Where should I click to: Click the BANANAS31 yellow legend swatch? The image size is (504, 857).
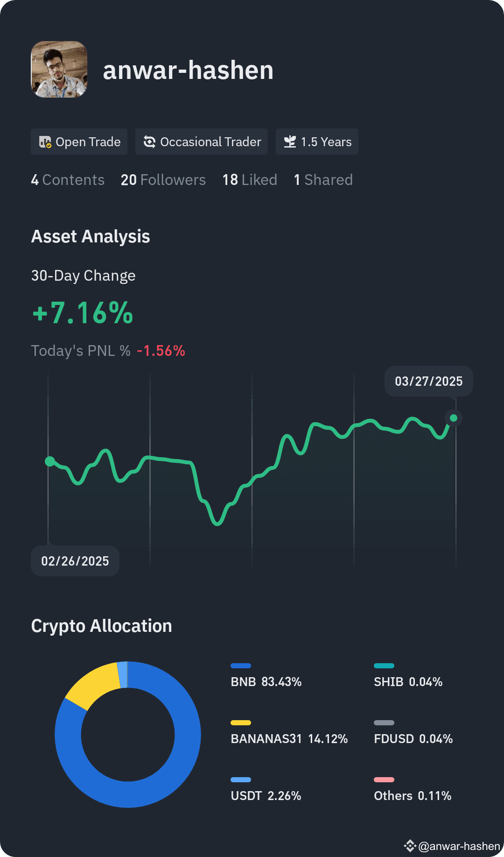click(x=241, y=722)
